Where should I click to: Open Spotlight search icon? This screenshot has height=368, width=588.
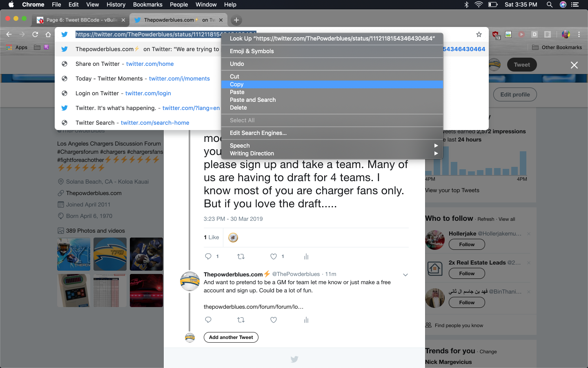coord(550,4)
